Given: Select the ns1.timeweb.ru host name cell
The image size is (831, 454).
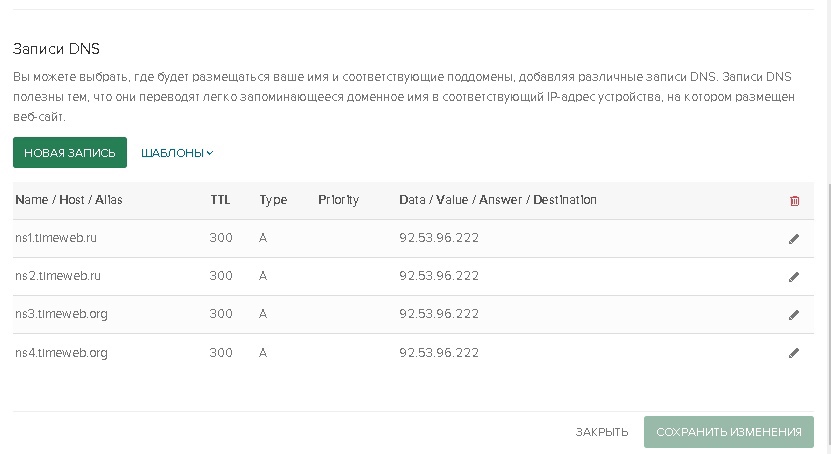Looking at the screenshot, I should coord(58,238).
